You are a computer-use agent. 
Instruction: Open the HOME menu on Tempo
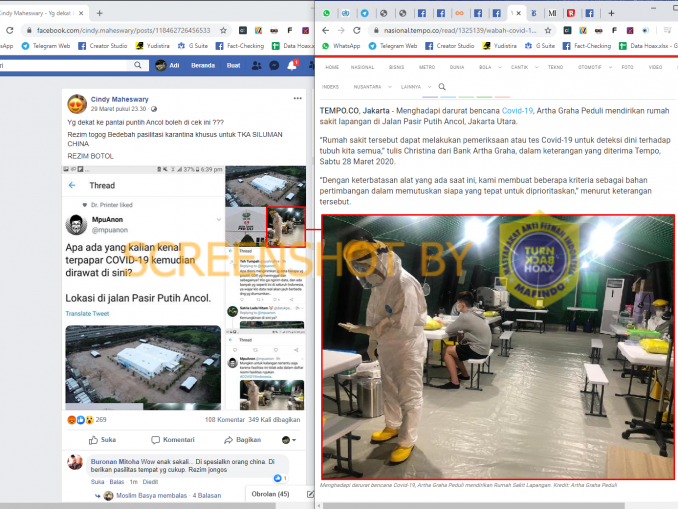[x=332, y=67]
